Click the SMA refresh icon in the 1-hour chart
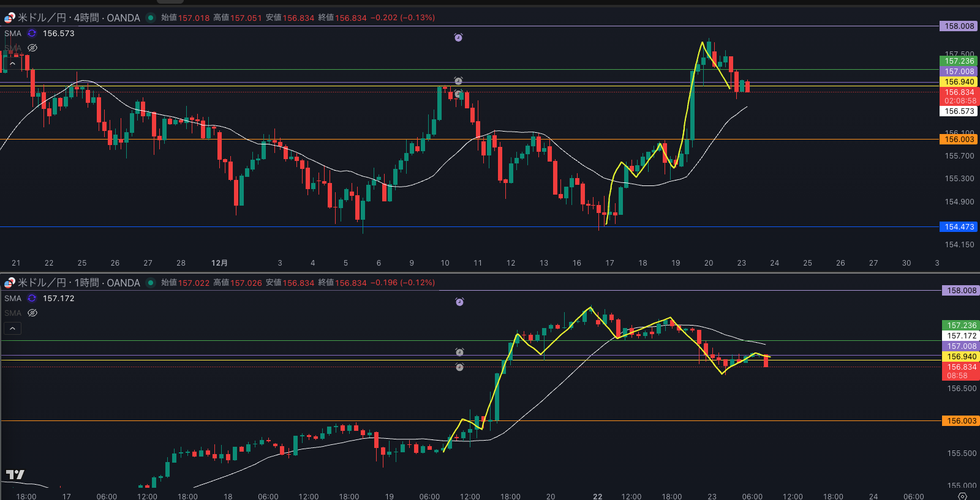980x500 pixels. point(32,299)
